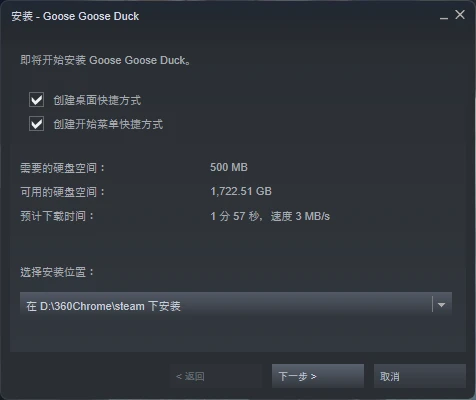Expand the install location dropdown arrow
The image size is (476, 400).
(x=441, y=305)
